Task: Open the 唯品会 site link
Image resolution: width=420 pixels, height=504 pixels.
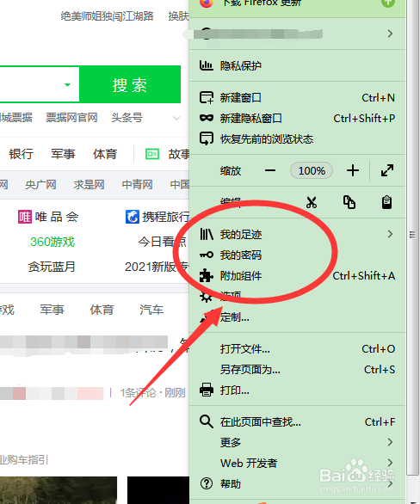Action: [x=57, y=217]
